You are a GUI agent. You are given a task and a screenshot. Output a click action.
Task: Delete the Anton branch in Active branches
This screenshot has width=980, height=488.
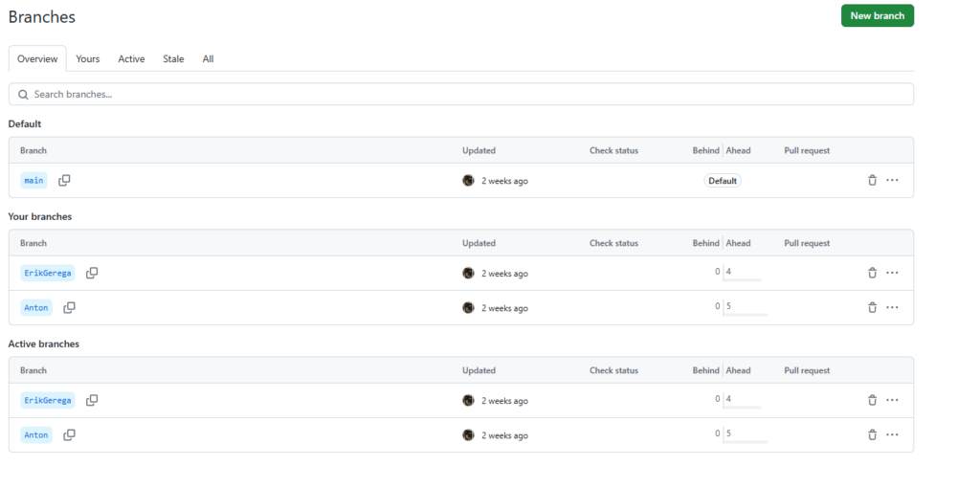[873, 434]
